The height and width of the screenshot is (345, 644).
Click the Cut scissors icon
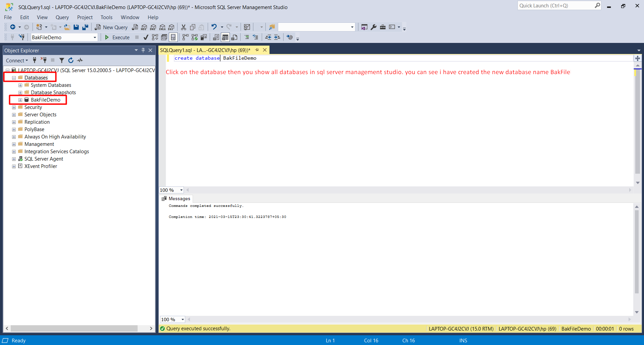coord(184,27)
